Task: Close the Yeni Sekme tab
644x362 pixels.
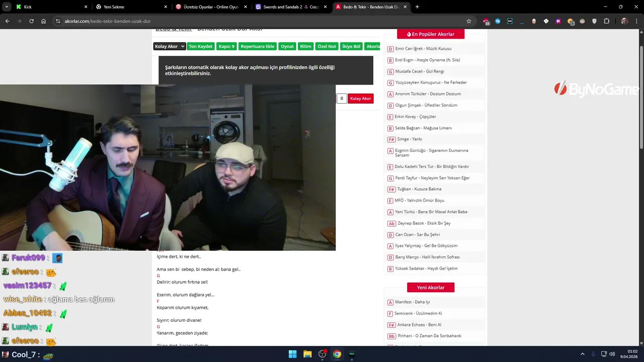Action: (x=166, y=7)
